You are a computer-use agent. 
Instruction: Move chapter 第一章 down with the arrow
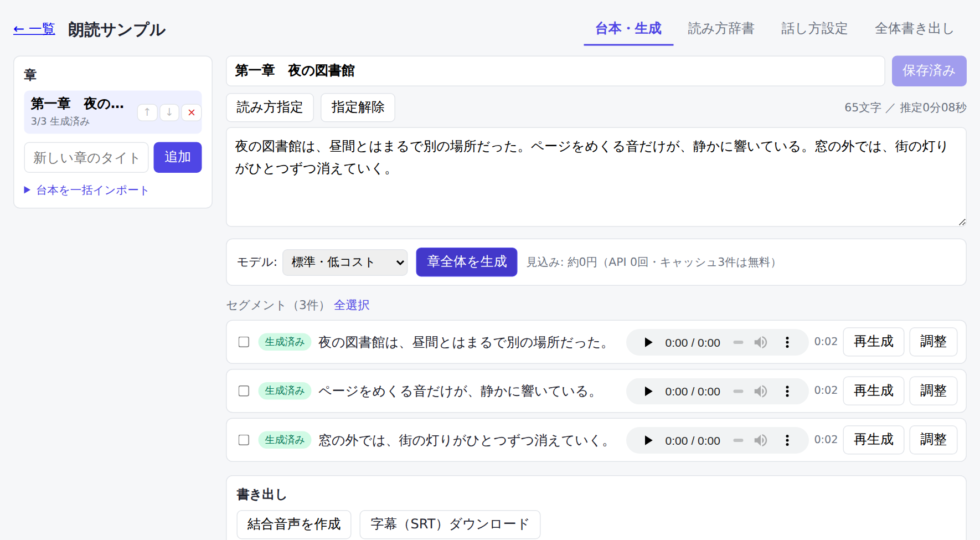[169, 112]
